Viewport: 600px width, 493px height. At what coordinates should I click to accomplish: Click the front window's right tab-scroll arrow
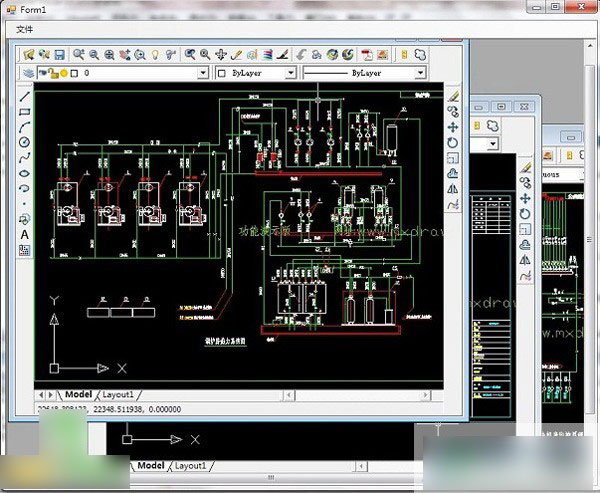pyautogui.click(x=51, y=395)
